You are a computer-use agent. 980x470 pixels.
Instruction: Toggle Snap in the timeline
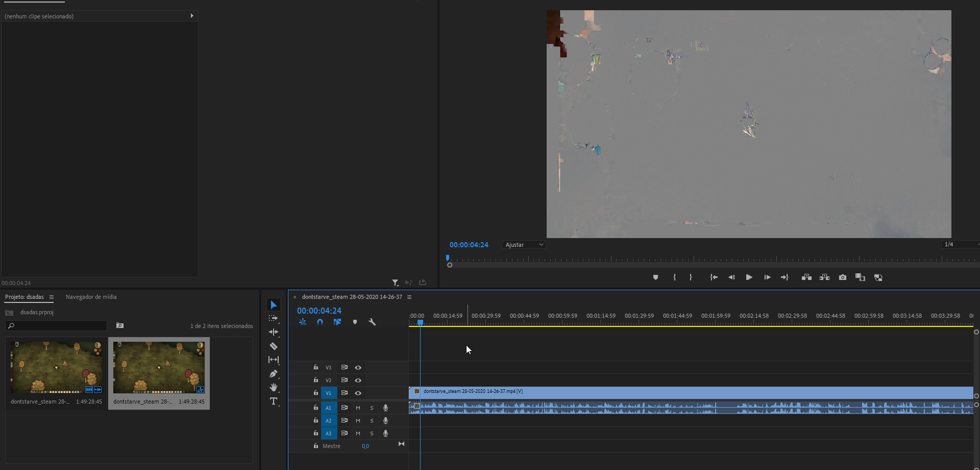(x=320, y=322)
